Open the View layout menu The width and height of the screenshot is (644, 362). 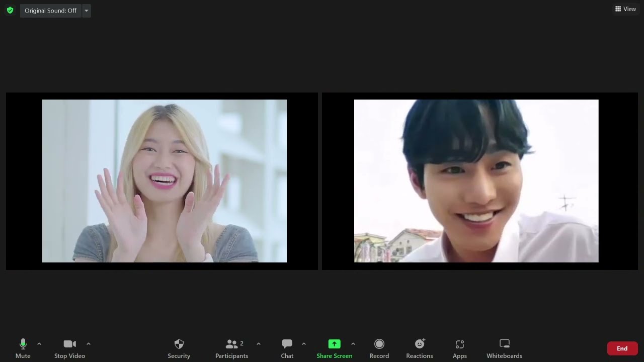[625, 9]
